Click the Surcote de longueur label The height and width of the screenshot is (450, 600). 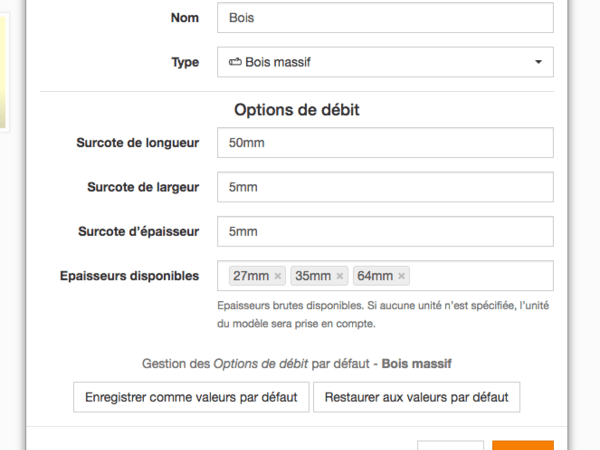coord(137,143)
